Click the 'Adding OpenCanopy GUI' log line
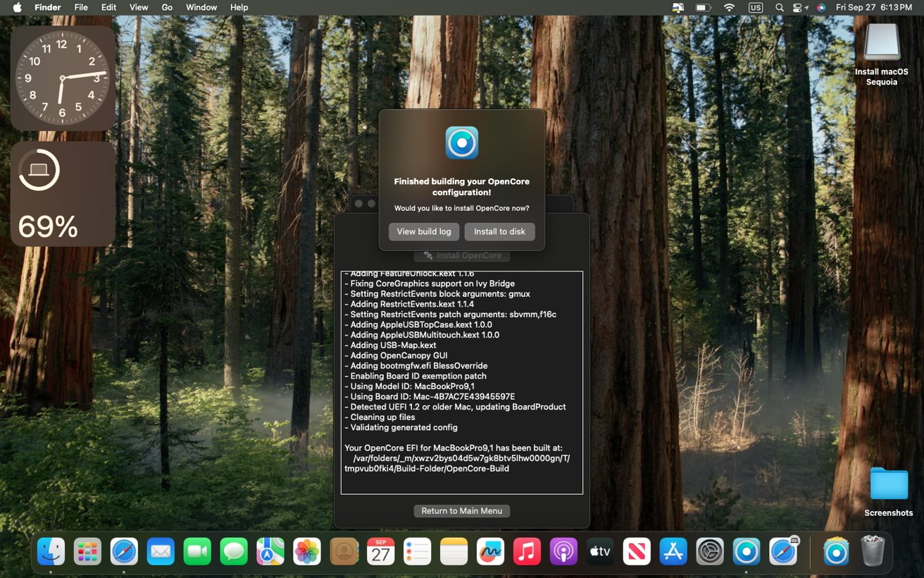 [x=396, y=356]
